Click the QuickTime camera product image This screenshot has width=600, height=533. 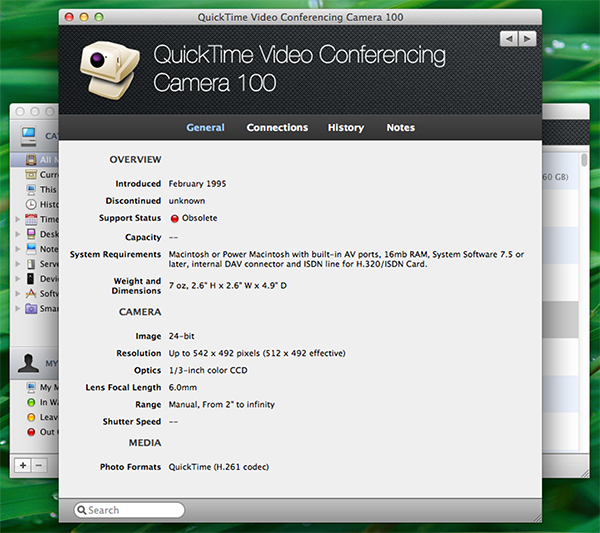(109, 70)
